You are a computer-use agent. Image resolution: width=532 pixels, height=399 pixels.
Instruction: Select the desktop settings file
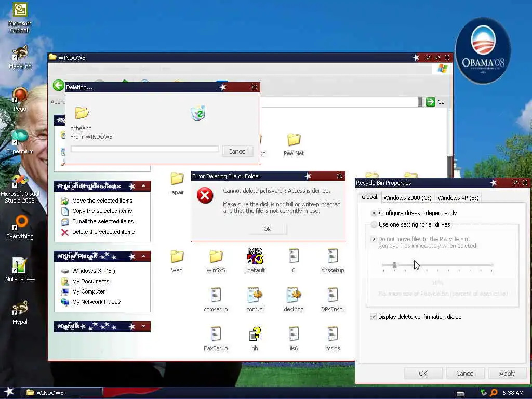(x=294, y=300)
